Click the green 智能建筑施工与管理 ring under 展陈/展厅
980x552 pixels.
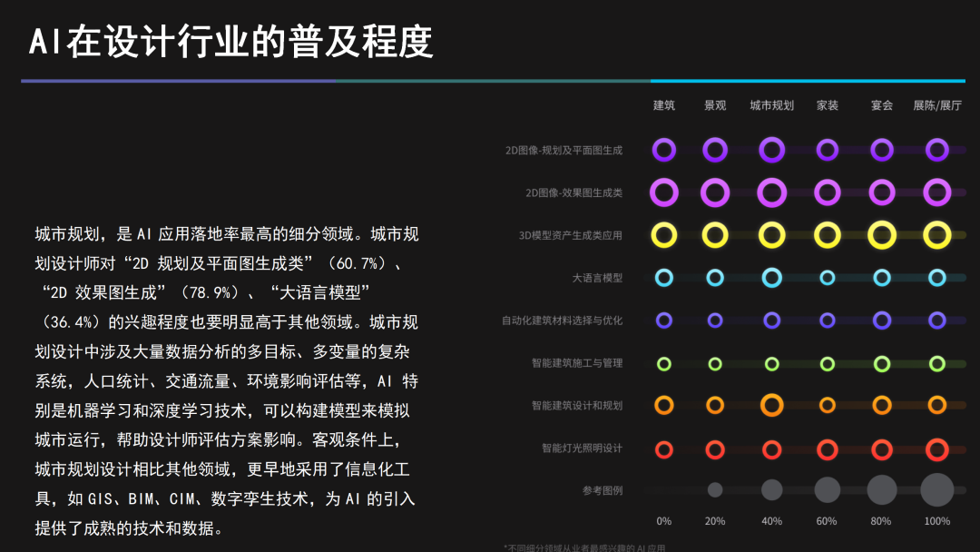click(x=936, y=363)
